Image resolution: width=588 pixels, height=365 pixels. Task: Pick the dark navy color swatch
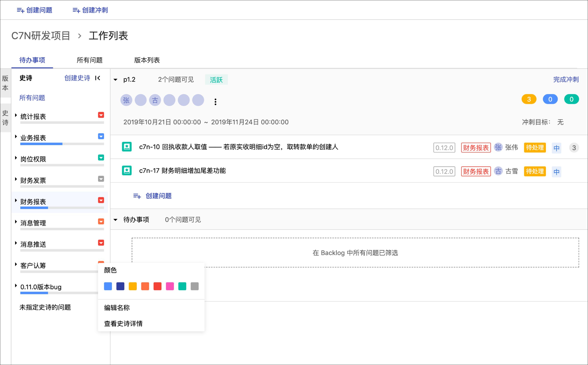click(x=120, y=286)
